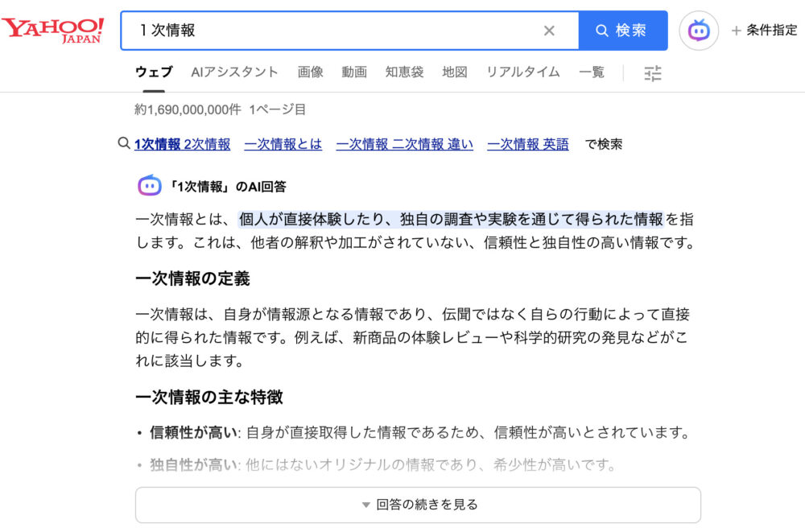Screen dimensions: 805x532
Task: Clear the search box with the X icon
Action: click(549, 31)
